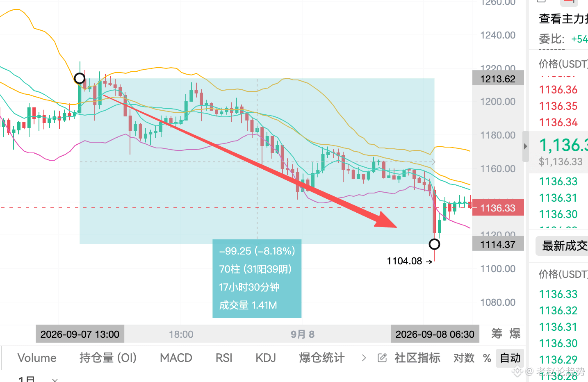Image resolution: width=588 pixels, height=382 pixels.
Task: Click the red downtrend arrow drawing
Action: point(250,161)
